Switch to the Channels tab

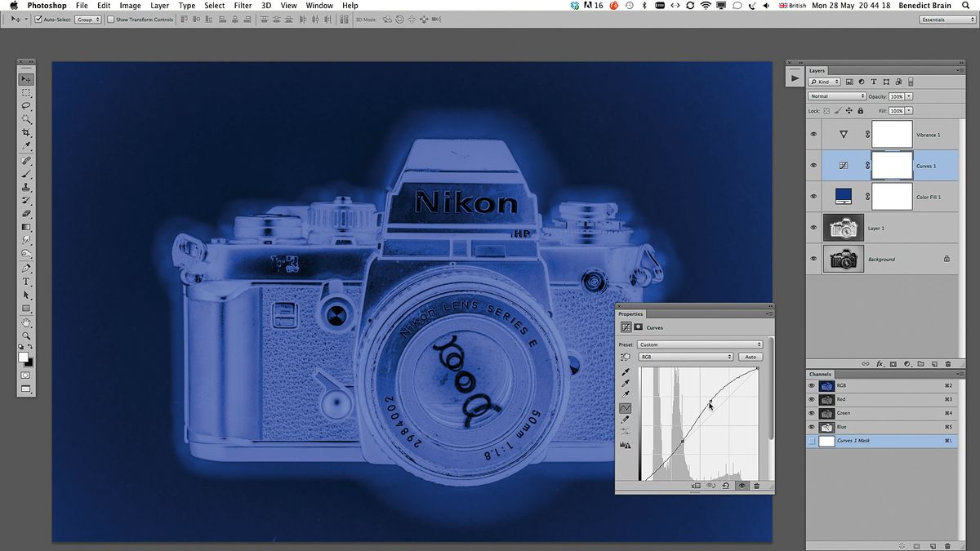point(821,374)
